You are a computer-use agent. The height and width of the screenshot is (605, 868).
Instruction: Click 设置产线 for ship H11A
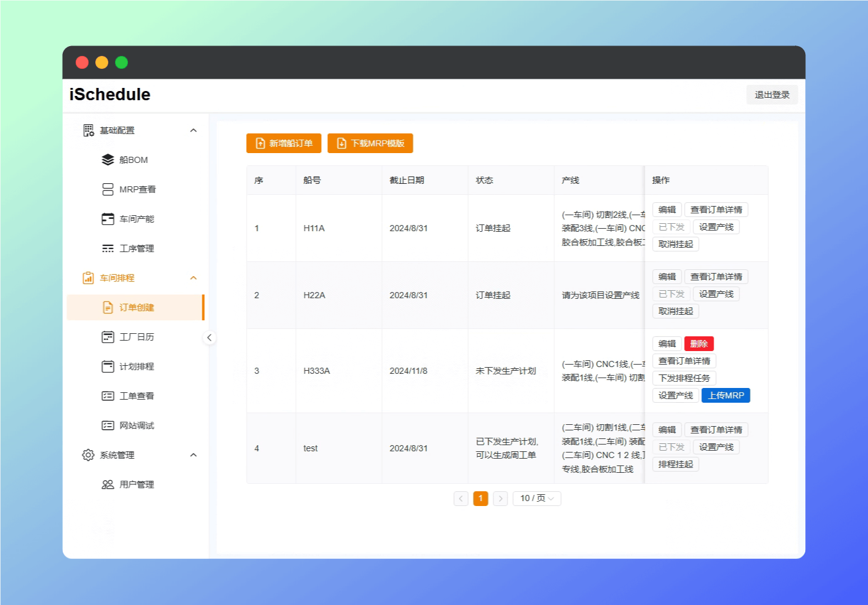716,227
